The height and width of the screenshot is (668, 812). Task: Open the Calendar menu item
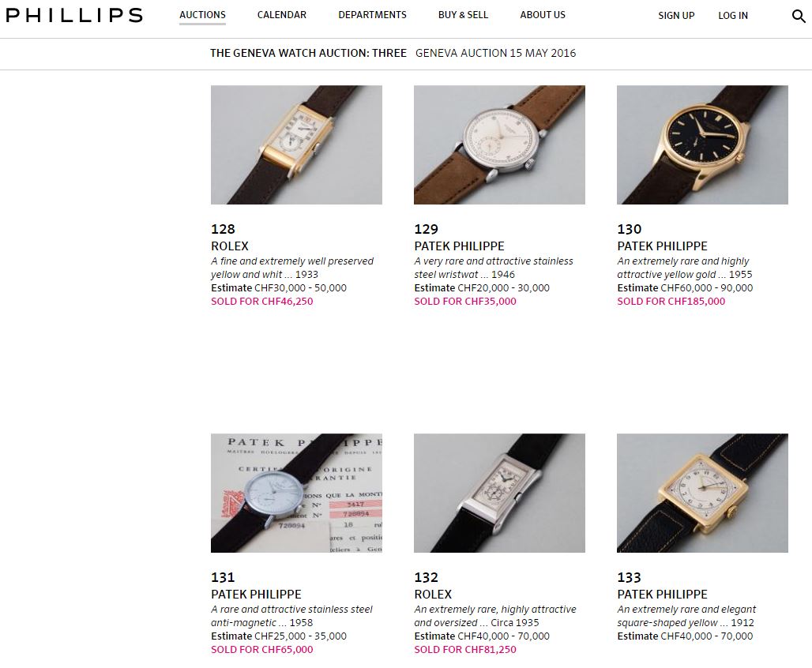point(282,15)
